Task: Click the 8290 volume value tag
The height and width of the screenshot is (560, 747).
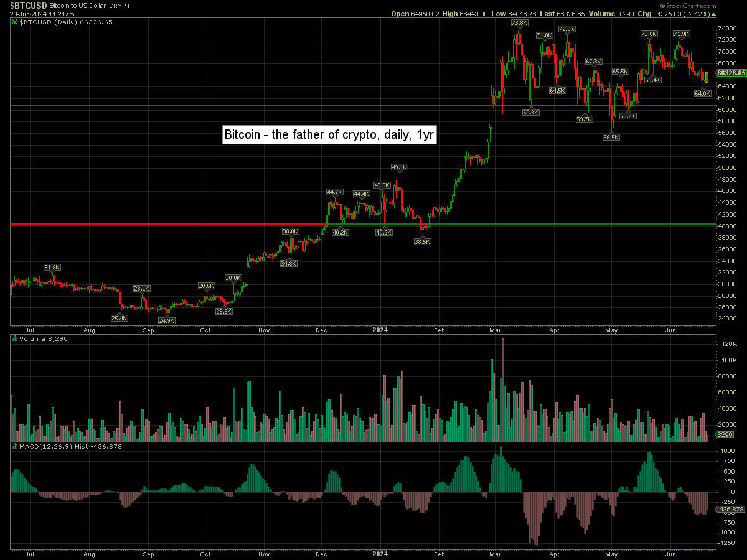Action: 725,436
